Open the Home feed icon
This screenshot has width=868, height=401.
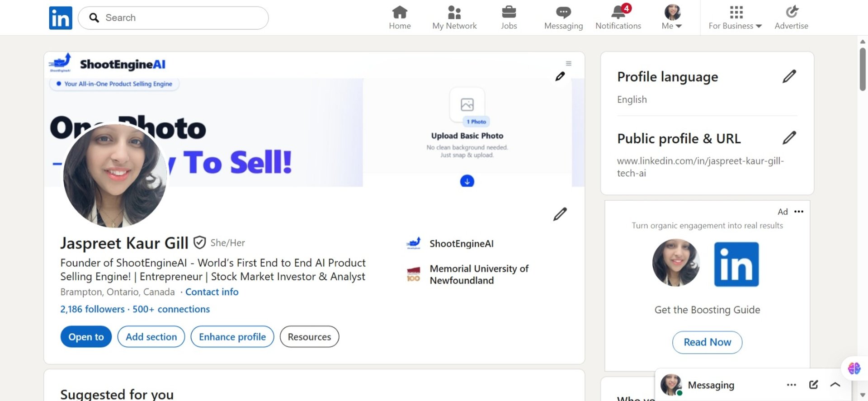tap(400, 12)
